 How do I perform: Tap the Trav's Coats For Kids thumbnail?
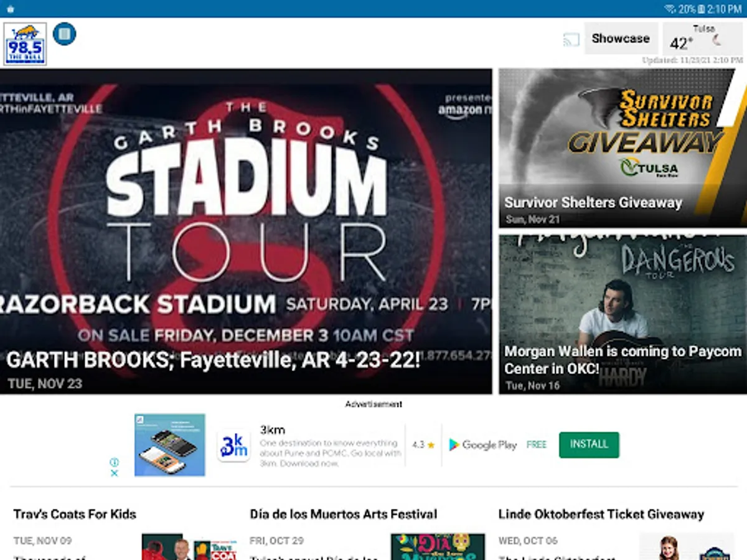(x=189, y=547)
